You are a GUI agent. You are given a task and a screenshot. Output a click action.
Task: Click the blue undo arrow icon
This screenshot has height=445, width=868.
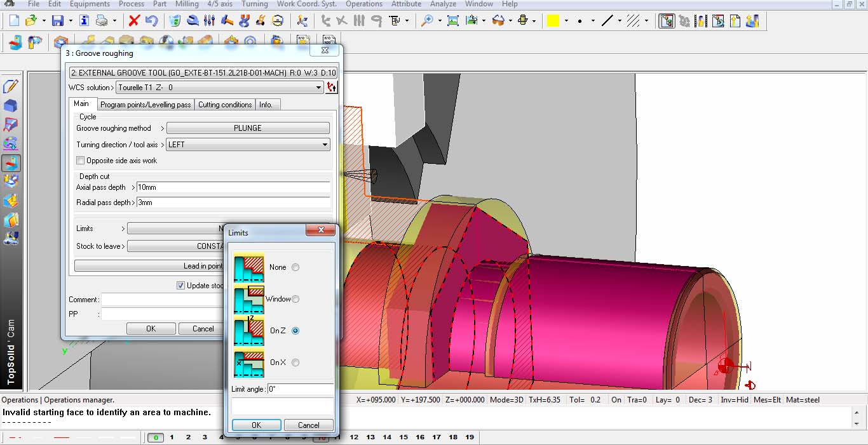click(151, 21)
